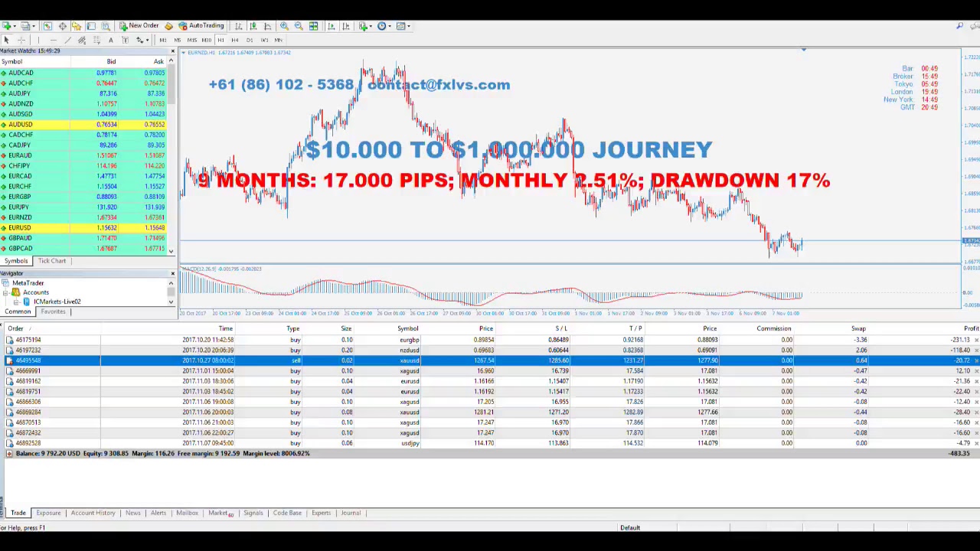980x551 pixels.
Task: Toggle the Navigator window star icon
Action: pyautogui.click(x=77, y=26)
